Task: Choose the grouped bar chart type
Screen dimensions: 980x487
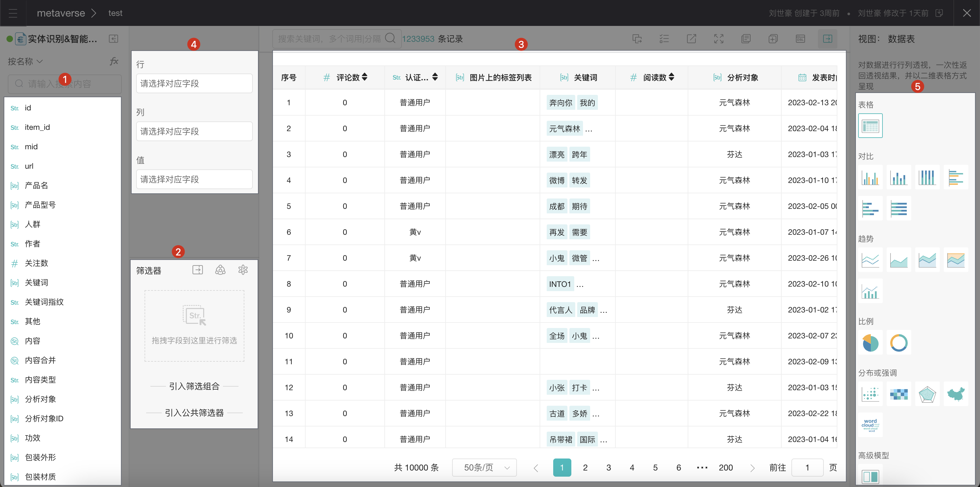Action: click(x=870, y=177)
